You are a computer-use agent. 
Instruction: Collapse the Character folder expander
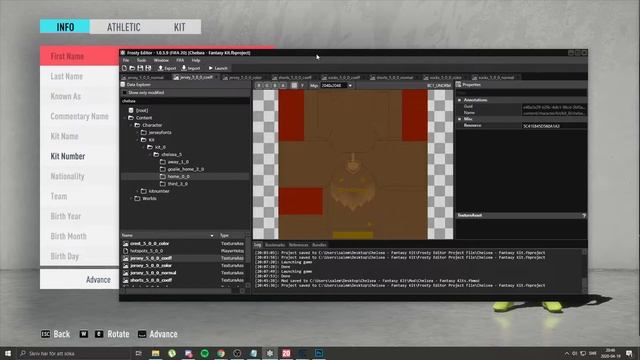[131, 125]
